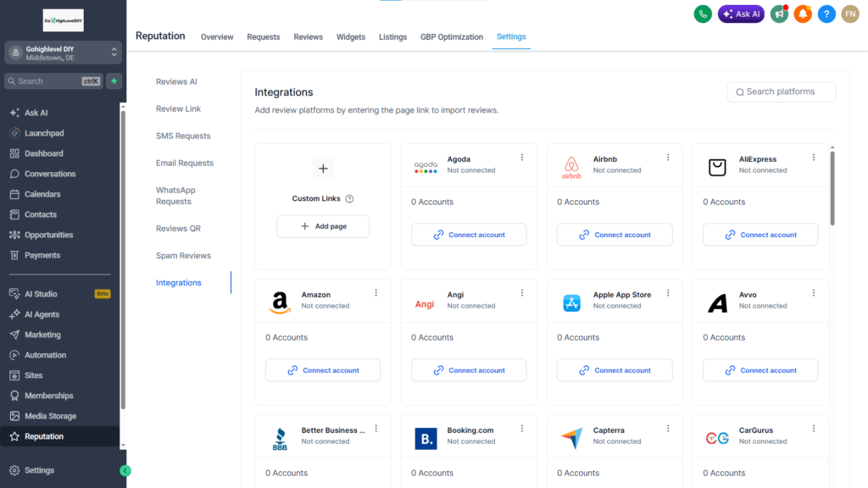Click the green phone call icon
The image size is (868, 488).
(703, 14)
